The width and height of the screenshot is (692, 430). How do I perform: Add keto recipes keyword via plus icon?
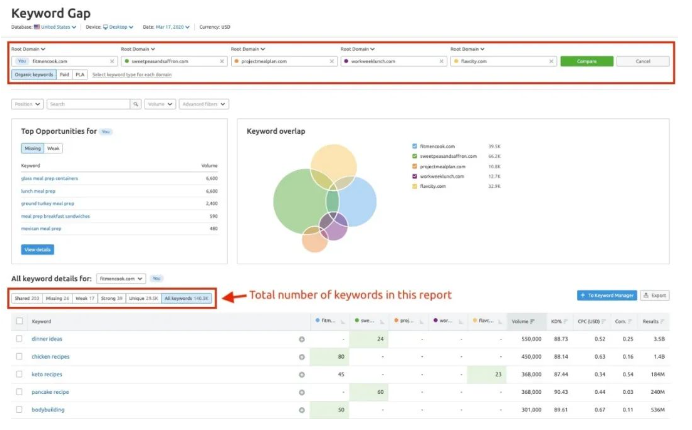click(x=302, y=375)
